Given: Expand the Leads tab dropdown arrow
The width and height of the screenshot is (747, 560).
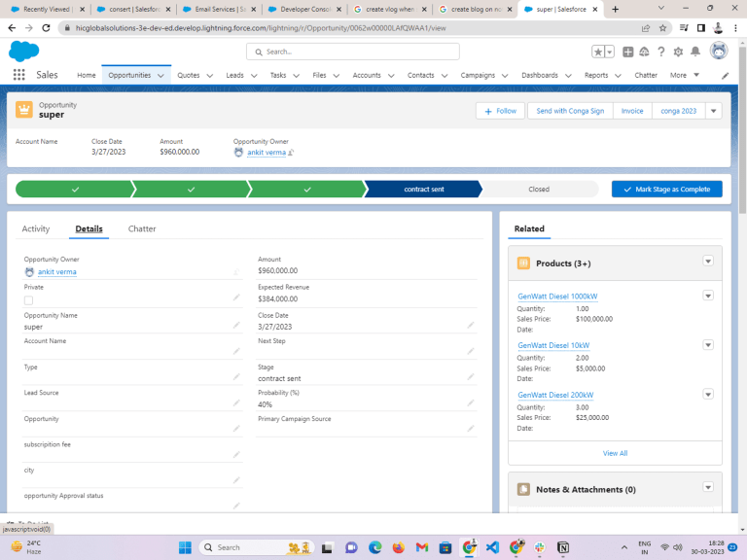Looking at the screenshot, I should (254, 76).
